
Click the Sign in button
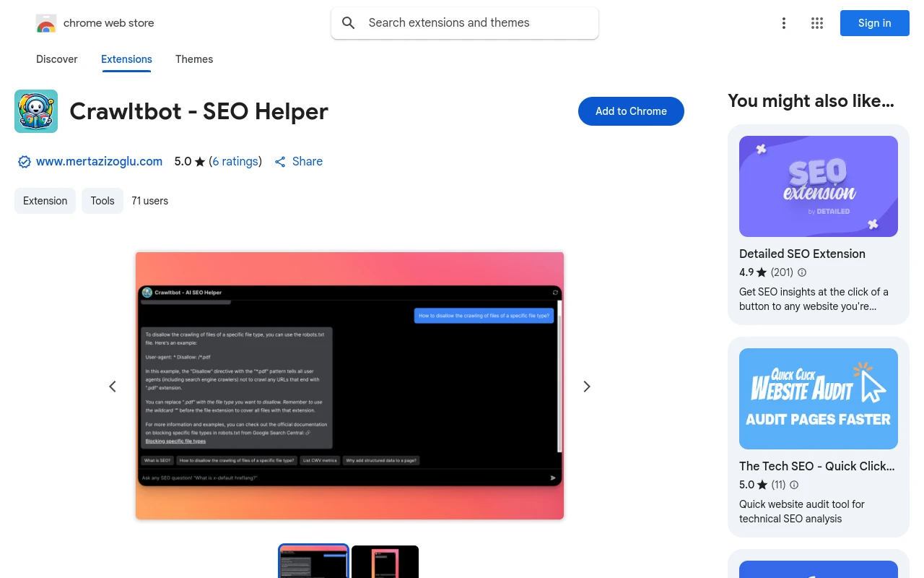874,23
